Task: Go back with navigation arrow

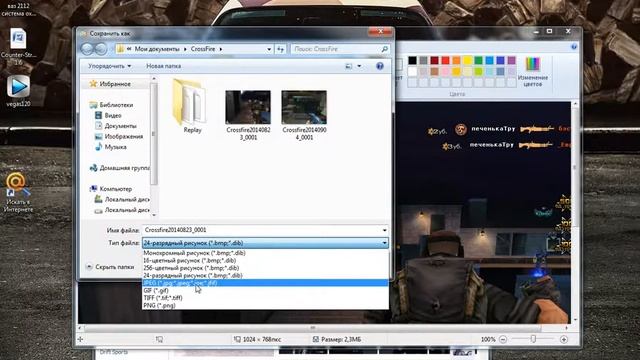Action: (87, 49)
